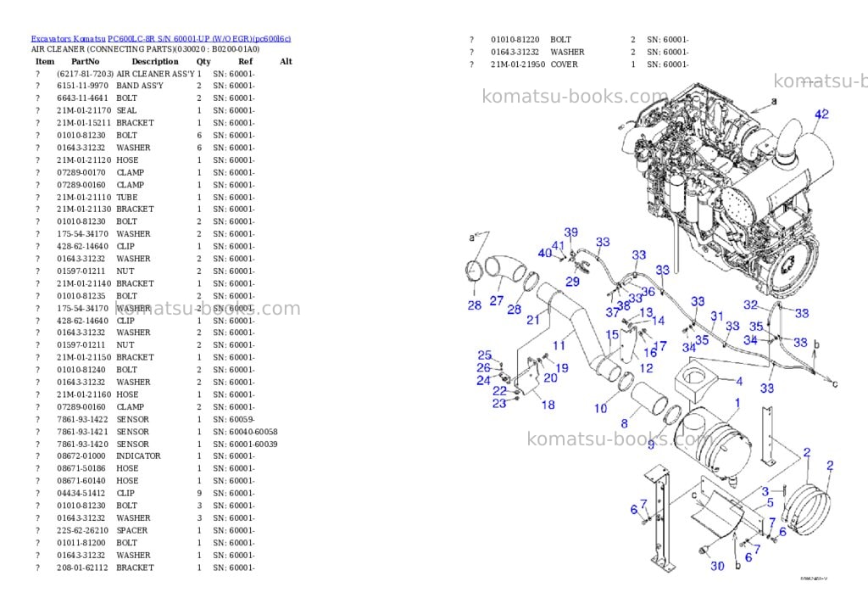
Task: Click callout 11 on the diagram
Action: point(559,346)
